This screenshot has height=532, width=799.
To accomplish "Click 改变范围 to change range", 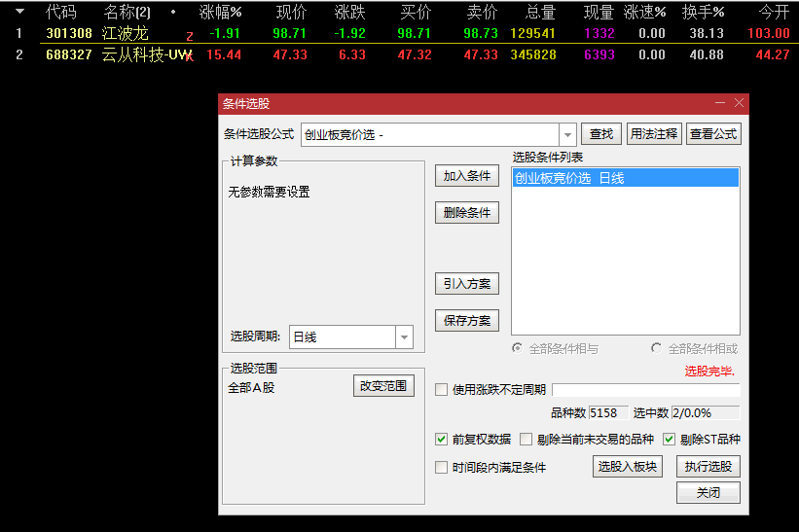I will click(x=383, y=386).
